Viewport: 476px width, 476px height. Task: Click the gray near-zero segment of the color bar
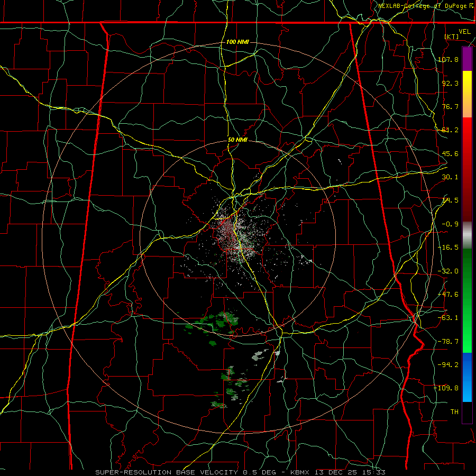(467, 235)
